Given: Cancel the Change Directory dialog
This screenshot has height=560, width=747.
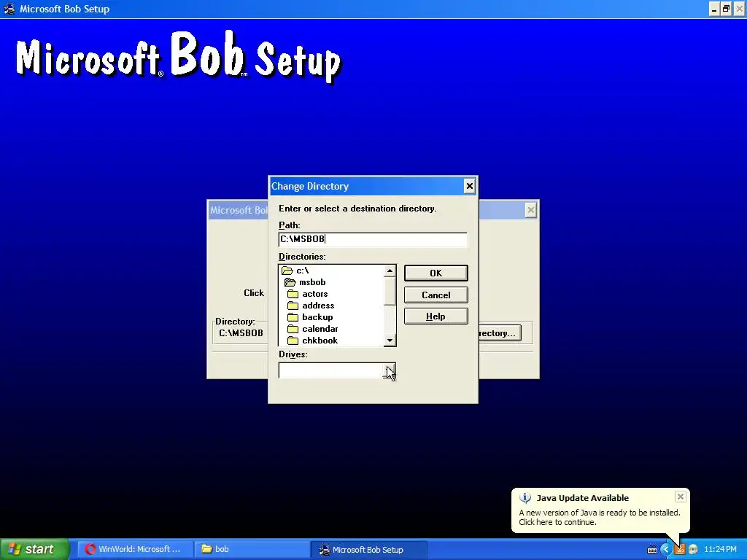Looking at the screenshot, I should 436,295.
